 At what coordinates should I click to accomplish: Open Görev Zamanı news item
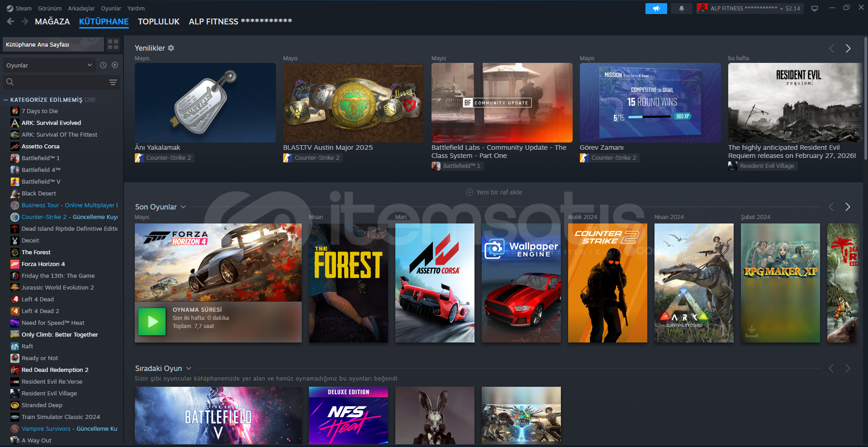click(x=650, y=103)
